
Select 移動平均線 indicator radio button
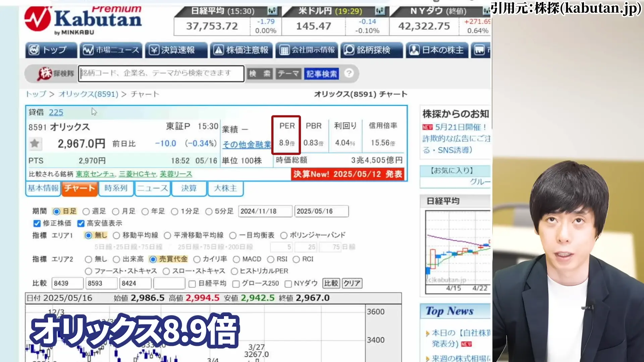116,236
